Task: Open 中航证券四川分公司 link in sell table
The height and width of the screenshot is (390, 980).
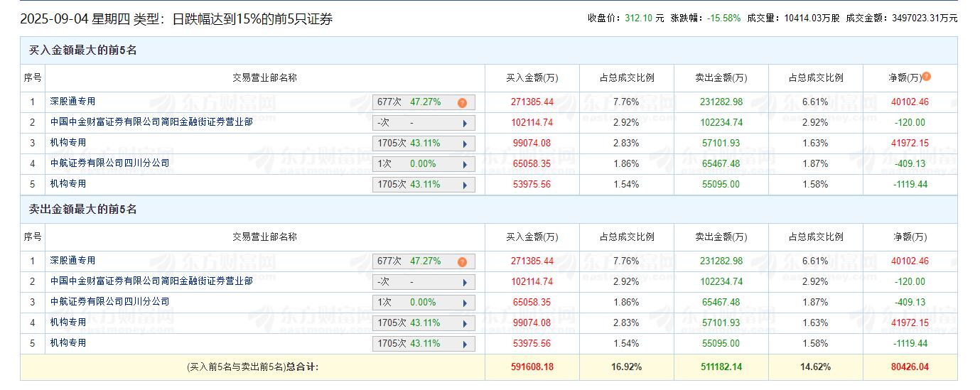Action: (x=110, y=302)
